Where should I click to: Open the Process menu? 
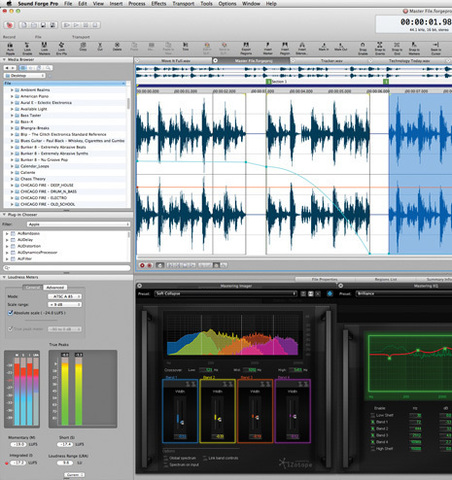pos(137,4)
